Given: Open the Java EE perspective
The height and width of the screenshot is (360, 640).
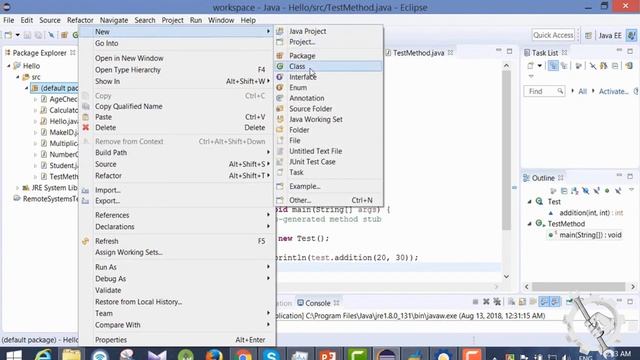Looking at the screenshot, I should (x=610, y=36).
